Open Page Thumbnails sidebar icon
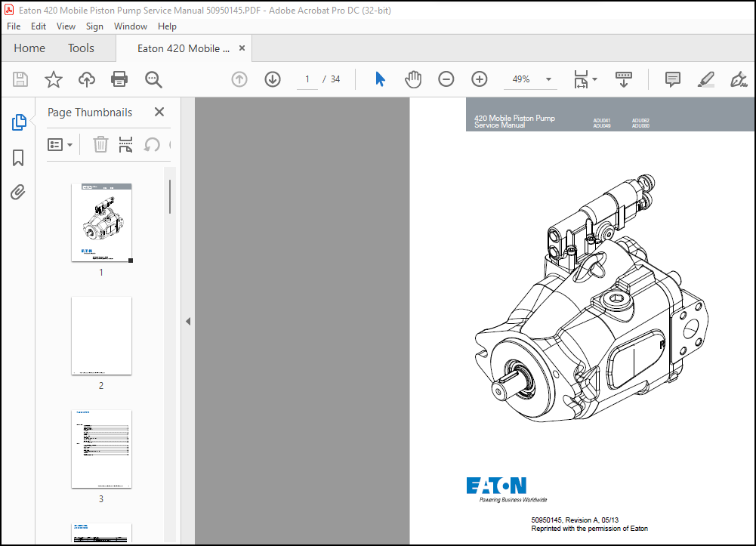 click(19, 122)
